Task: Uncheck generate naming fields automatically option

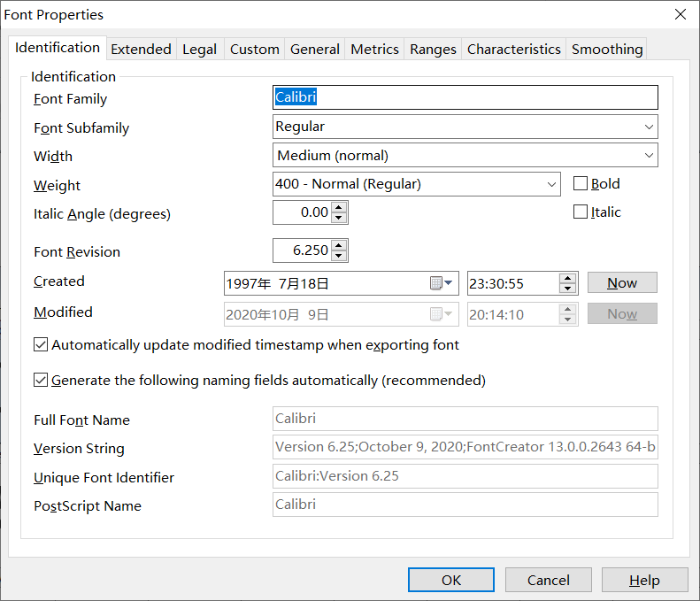Action: (41, 380)
